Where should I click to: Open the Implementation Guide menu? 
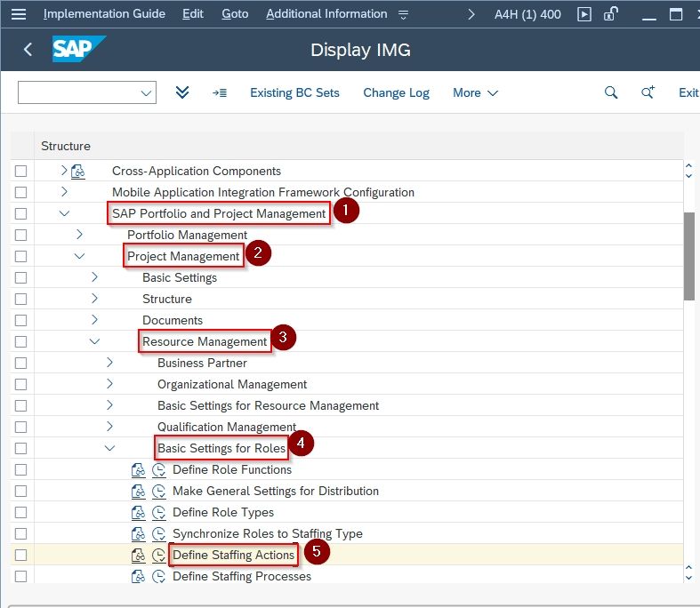tap(104, 14)
